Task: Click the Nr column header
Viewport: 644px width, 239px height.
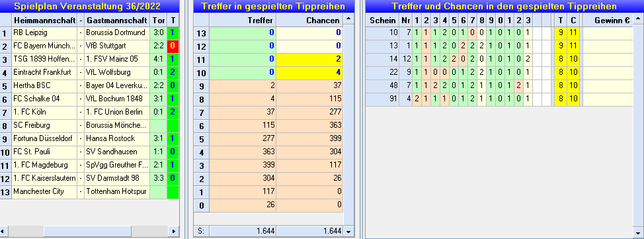Action: (x=405, y=20)
